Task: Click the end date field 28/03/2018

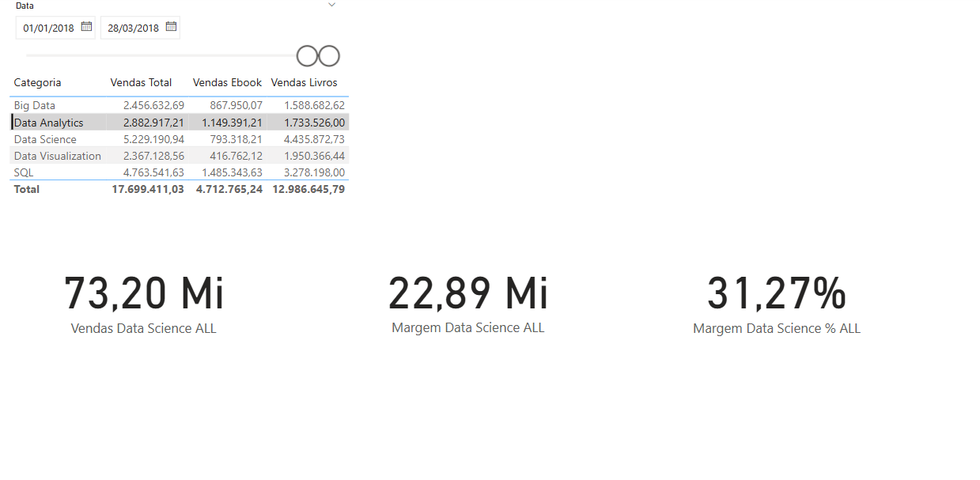Action: [x=140, y=28]
